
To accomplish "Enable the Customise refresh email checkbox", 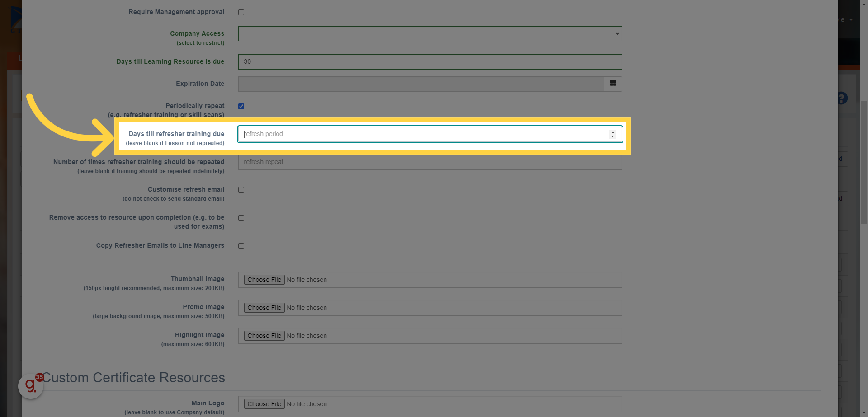I will point(241,190).
